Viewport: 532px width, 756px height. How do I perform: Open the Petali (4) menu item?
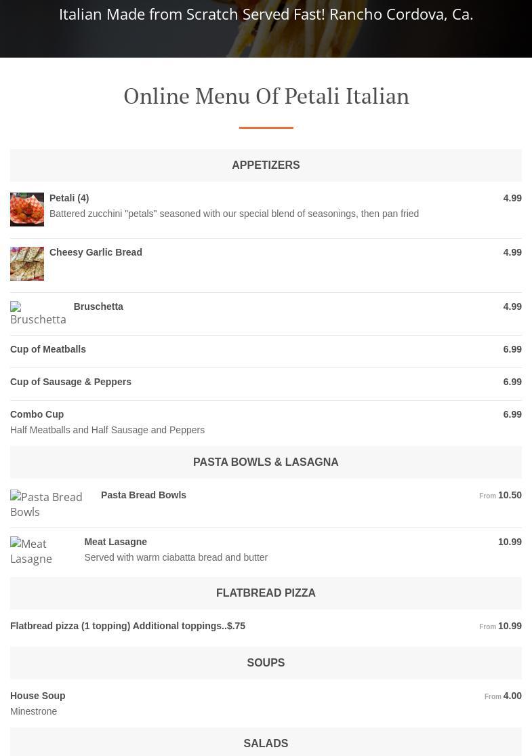tap(69, 198)
